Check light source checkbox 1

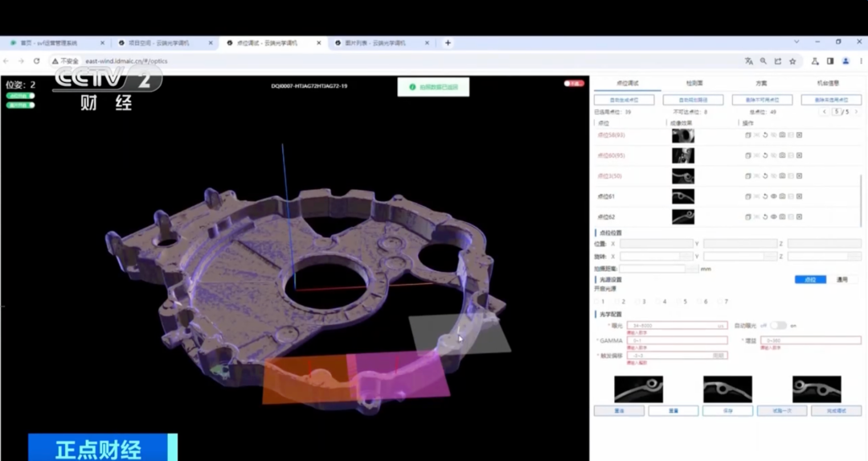(x=596, y=301)
